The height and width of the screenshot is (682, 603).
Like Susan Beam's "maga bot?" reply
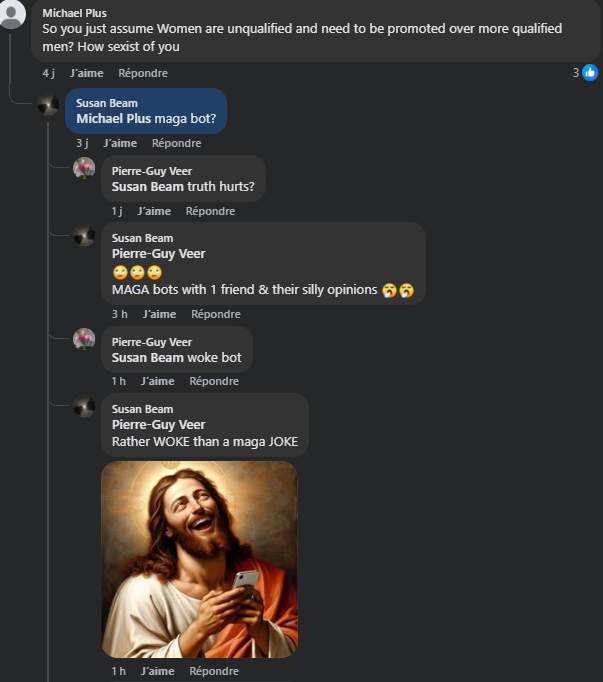[x=119, y=143]
